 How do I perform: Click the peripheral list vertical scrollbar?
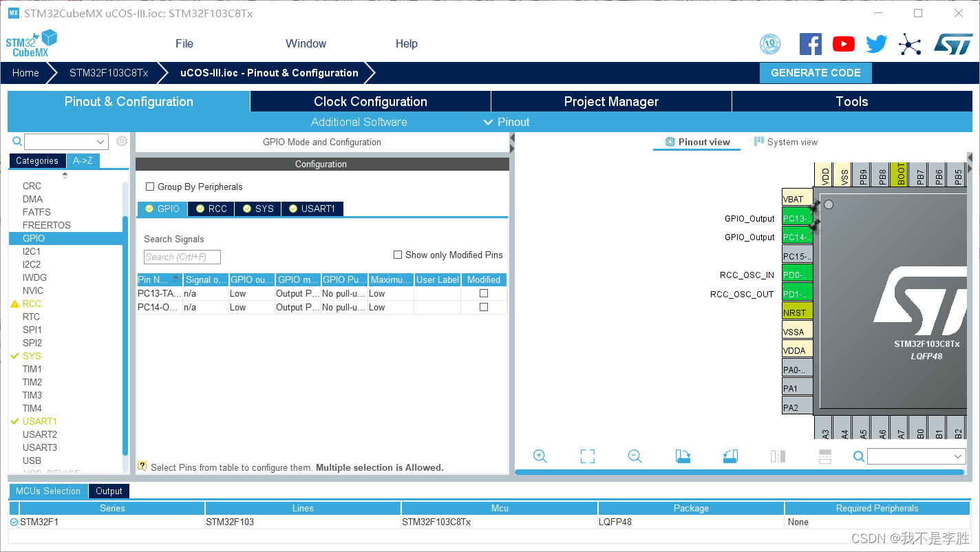pyautogui.click(x=125, y=335)
